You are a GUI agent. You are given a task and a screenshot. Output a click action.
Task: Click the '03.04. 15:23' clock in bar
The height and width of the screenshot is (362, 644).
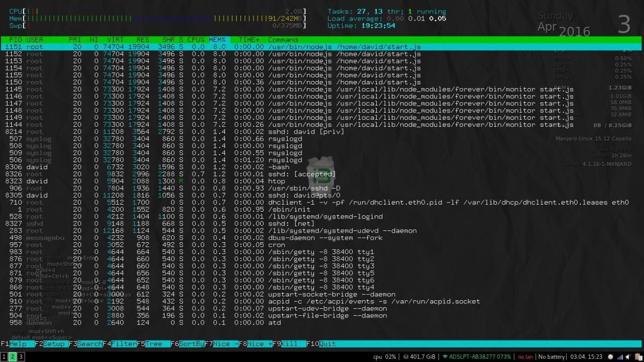point(586,357)
